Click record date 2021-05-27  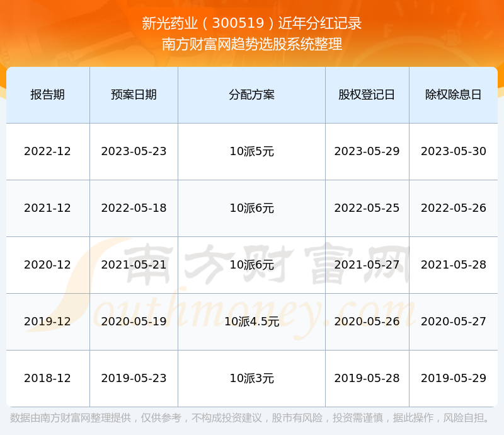coord(367,265)
